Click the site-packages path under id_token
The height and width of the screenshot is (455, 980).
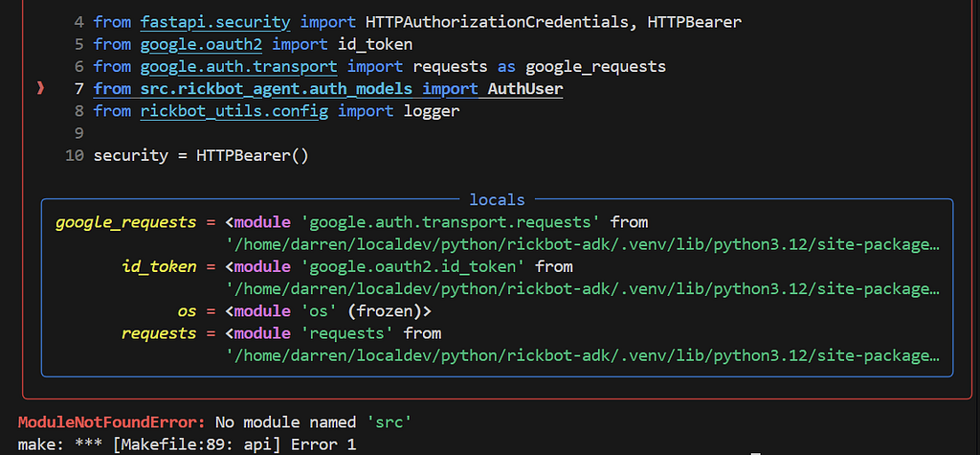(x=583, y=288)
